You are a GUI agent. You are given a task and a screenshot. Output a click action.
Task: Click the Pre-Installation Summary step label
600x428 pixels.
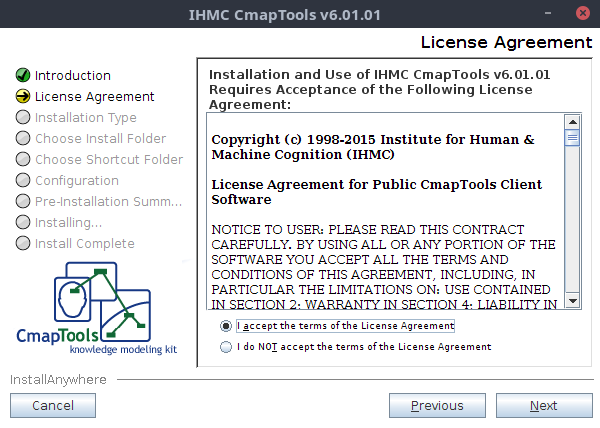(x=108, y=202)
